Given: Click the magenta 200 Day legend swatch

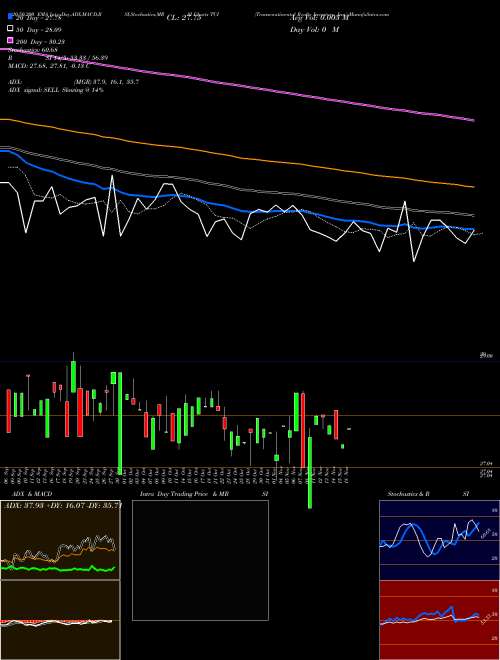Looking at the screenshot, I should 11,41.
